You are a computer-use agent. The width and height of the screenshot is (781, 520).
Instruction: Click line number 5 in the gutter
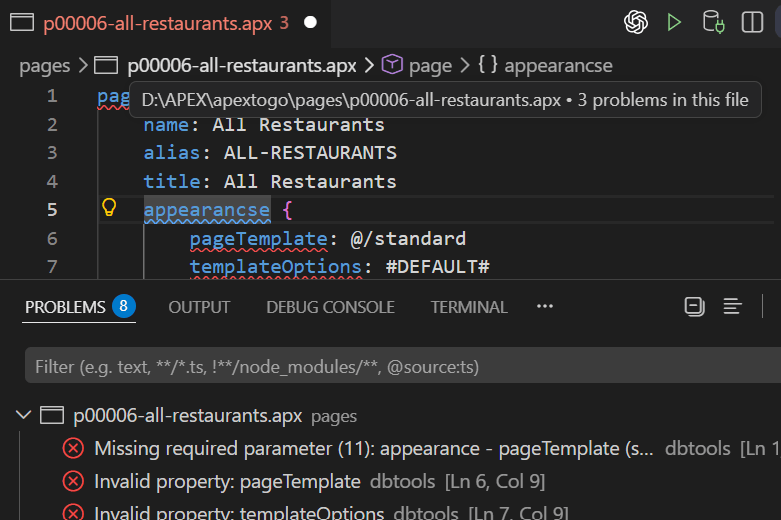(52, 210)
